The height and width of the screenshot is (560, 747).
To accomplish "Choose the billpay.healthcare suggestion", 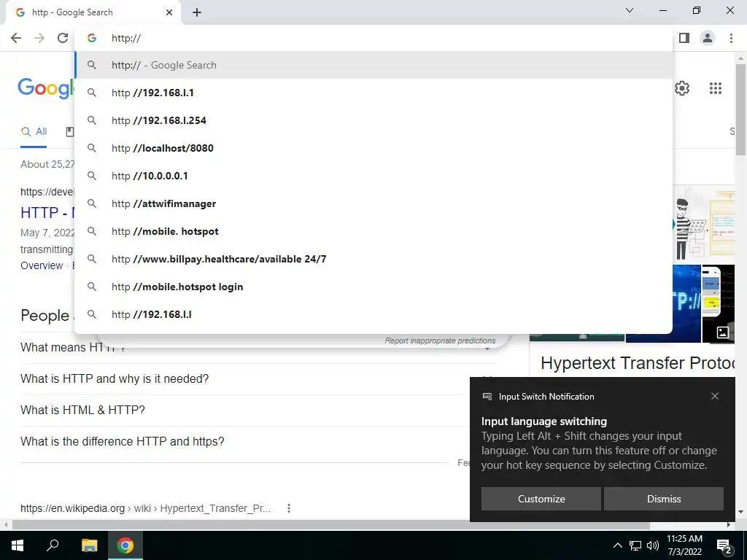I will click(x=374, y=259).
